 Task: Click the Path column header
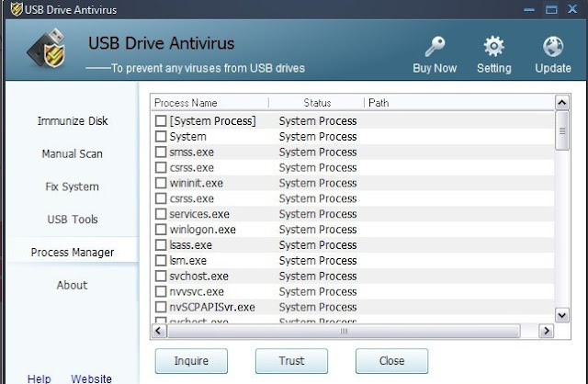[x=379, y=103]
